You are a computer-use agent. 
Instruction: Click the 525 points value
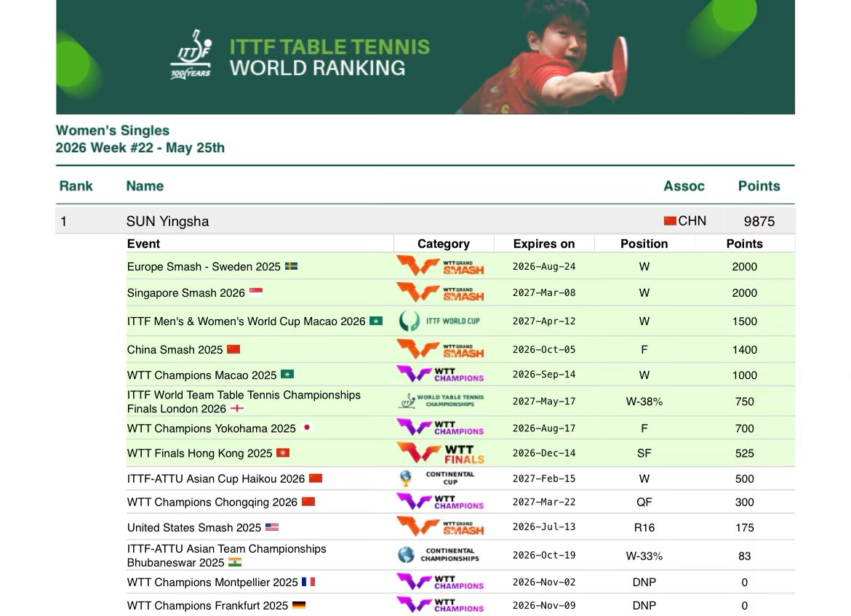pyautogui.click(x=745, y=453)
